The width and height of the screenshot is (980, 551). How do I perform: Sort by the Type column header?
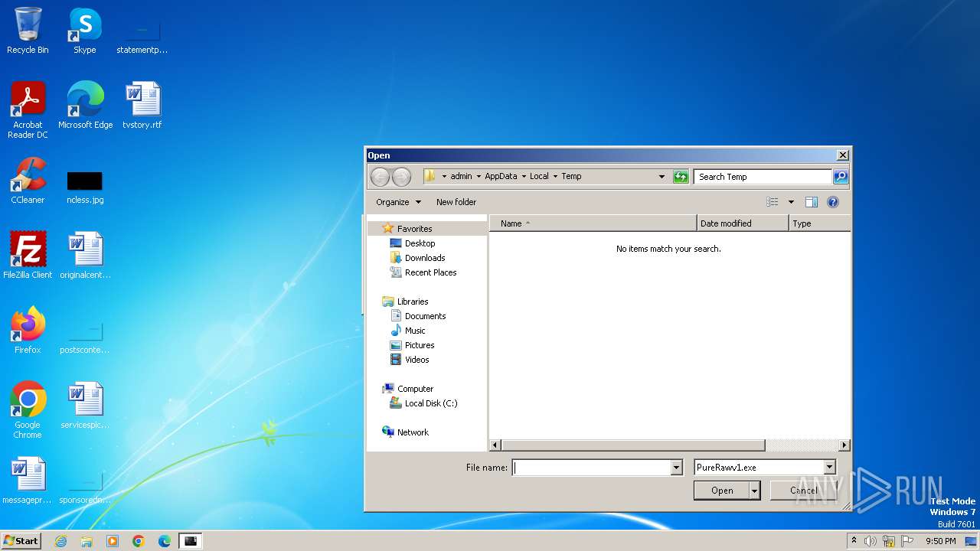click(x=819, y=223)
